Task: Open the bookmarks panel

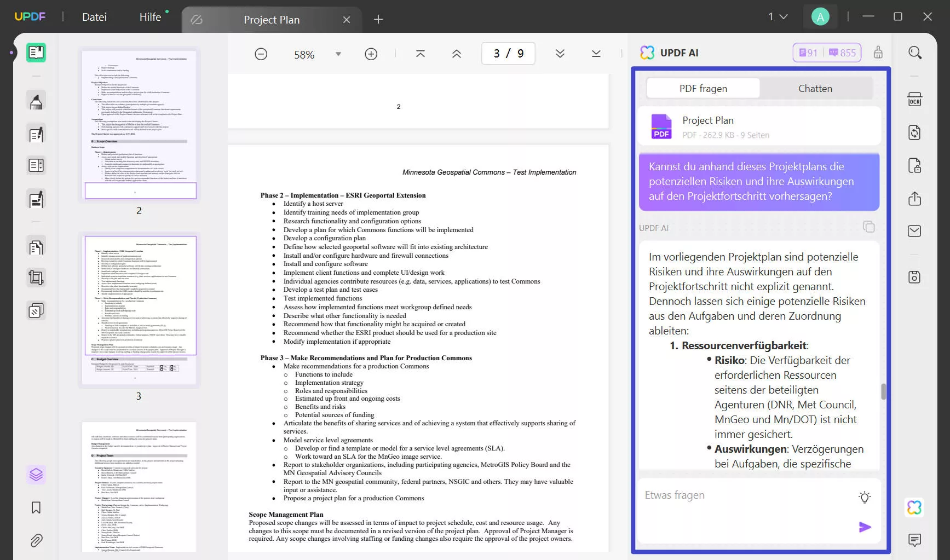Action: coord(36,507)
